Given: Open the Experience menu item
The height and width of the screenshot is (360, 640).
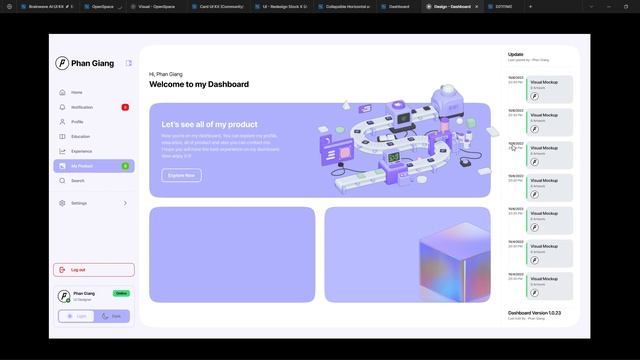Looking at the screenshot, I should click(x=94, y=151).
